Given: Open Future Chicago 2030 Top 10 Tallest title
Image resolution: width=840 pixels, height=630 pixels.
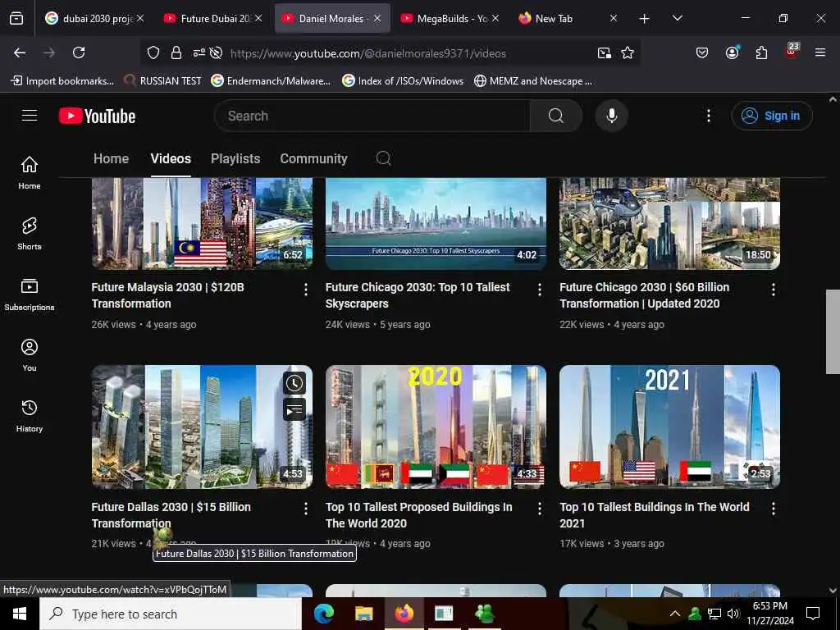Looking at the screenshot, I should 418,295.
